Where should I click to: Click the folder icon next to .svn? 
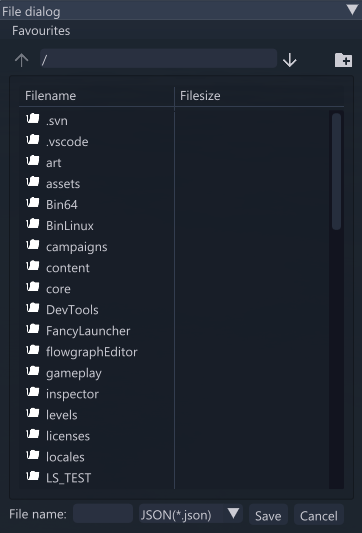pos(33,119)
